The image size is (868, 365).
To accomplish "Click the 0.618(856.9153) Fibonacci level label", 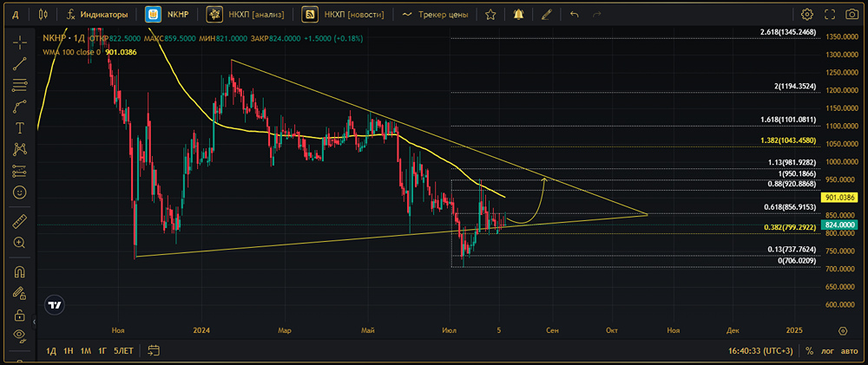I will 788,207.
